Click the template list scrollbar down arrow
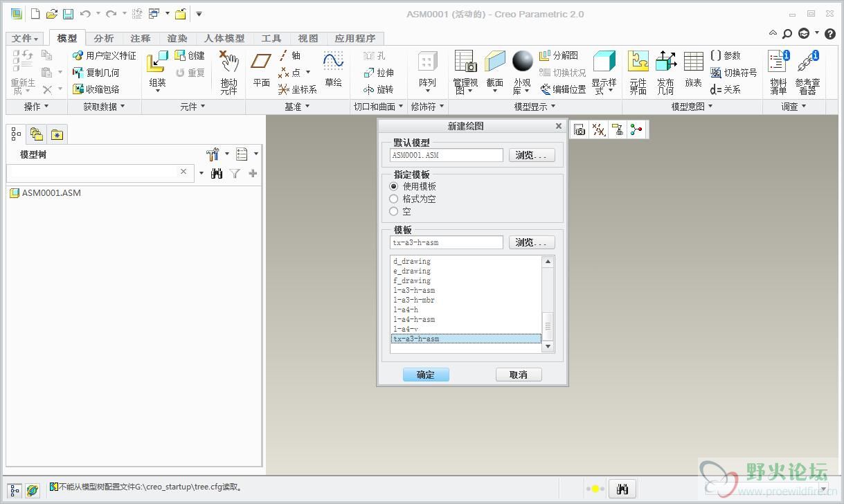This screenshot has height=504, width=844. coord(548,347)
